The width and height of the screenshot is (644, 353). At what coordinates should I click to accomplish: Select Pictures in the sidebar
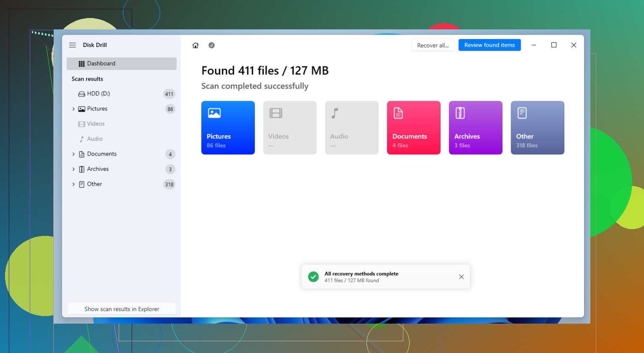click(122, 109)
